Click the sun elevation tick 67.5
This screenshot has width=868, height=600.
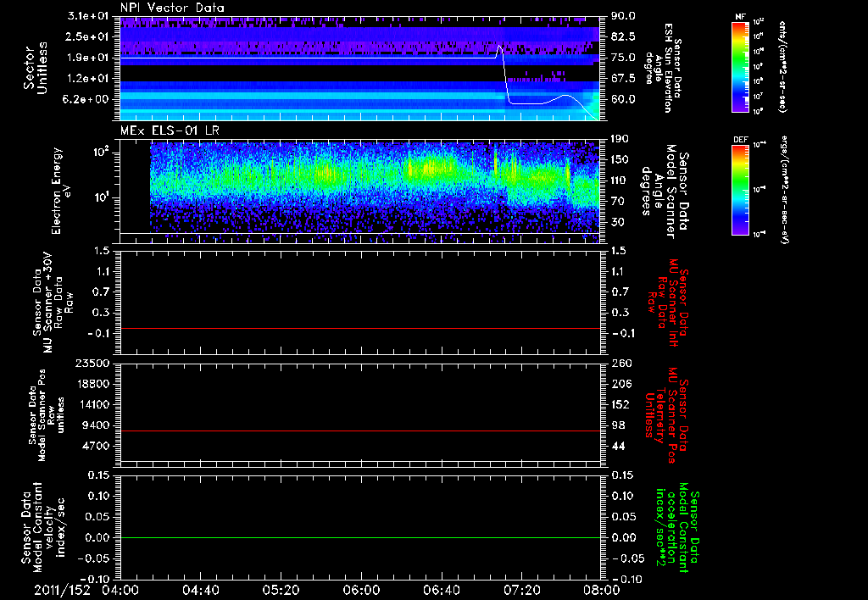pyautogui.click(x=623, y=79)
